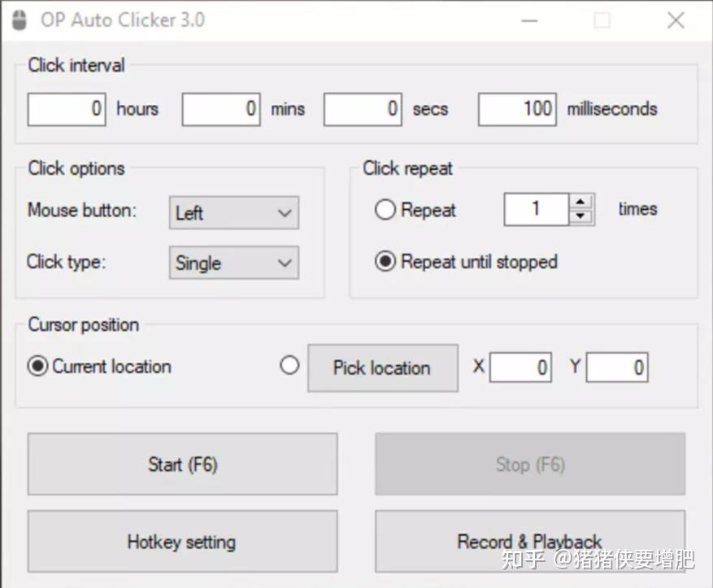Focus the repeat times number field
This screenshot has width=713, height=588.
536,210
